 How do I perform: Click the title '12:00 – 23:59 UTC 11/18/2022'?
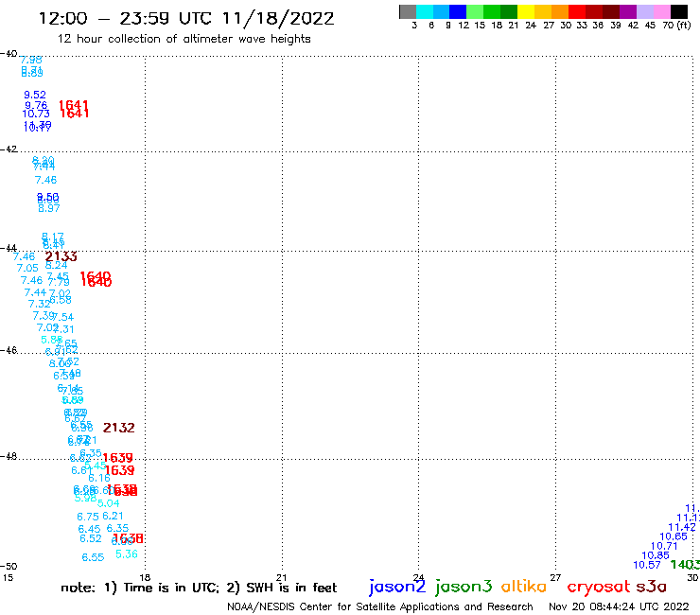(186, 18)
